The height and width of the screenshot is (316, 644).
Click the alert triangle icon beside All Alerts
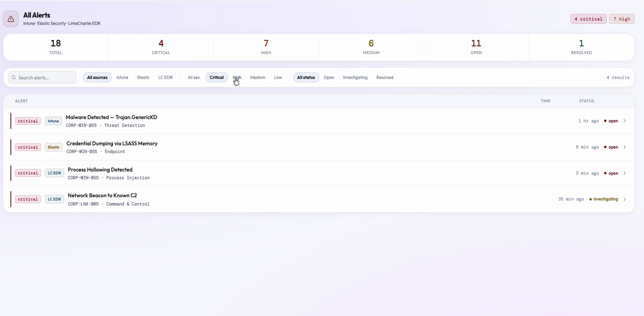click(11, 19)
